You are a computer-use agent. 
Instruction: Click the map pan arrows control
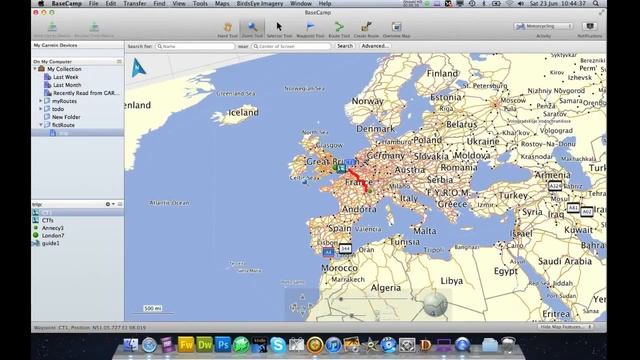pos(302,306)
